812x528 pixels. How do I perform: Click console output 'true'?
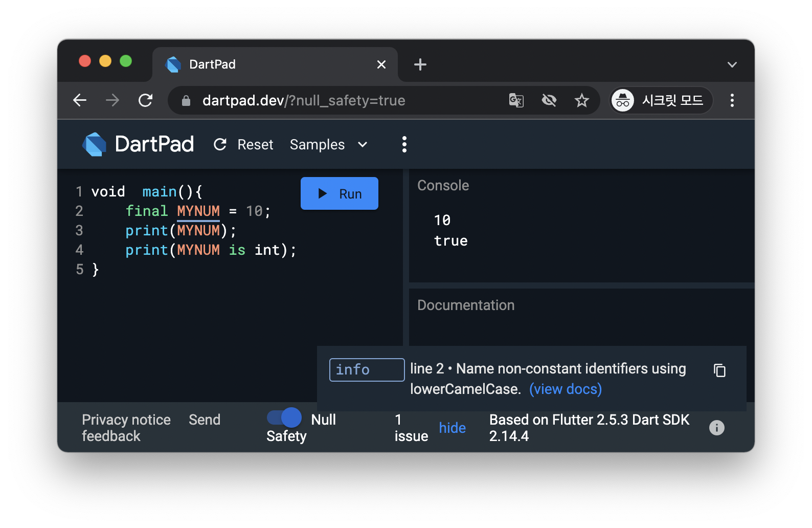click(451, 240)
